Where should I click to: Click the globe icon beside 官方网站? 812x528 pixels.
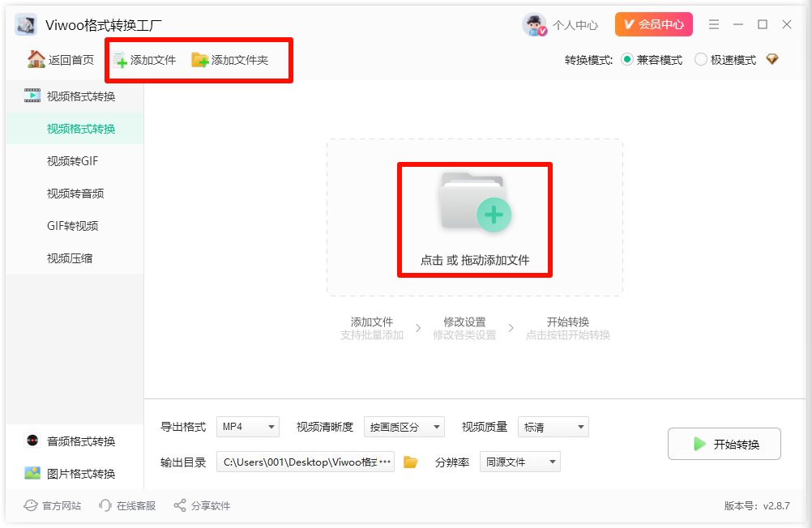[x=31, y=505]
